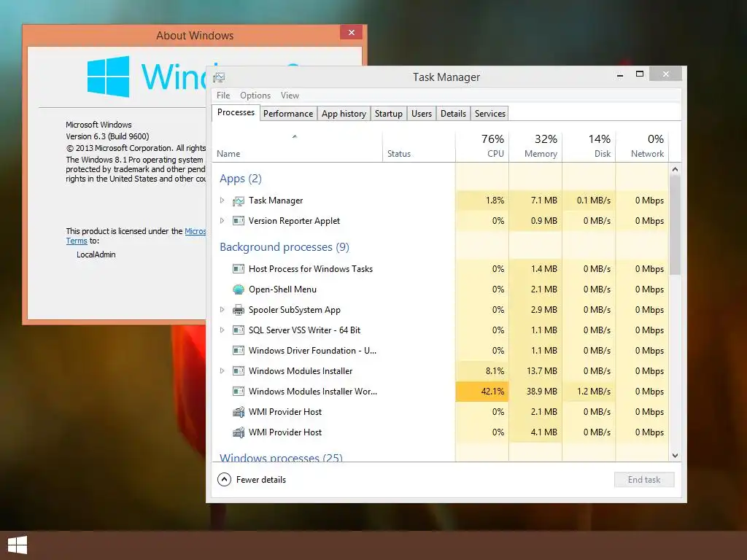Click the Windows Modules Installer Worker icon
This screenshot has height=560, width=747.
239,392
